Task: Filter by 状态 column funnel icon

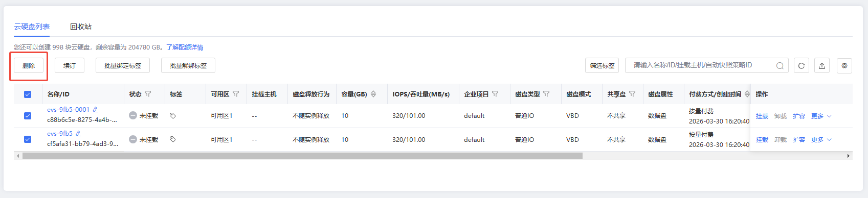Action: pos(148,94)
